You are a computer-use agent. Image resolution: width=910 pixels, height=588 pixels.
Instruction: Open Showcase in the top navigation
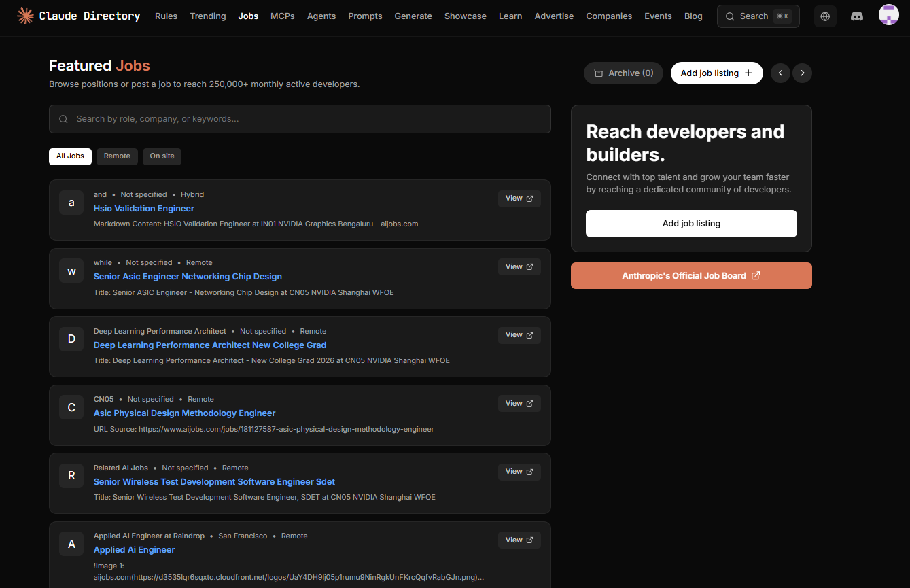pos(466,16)
